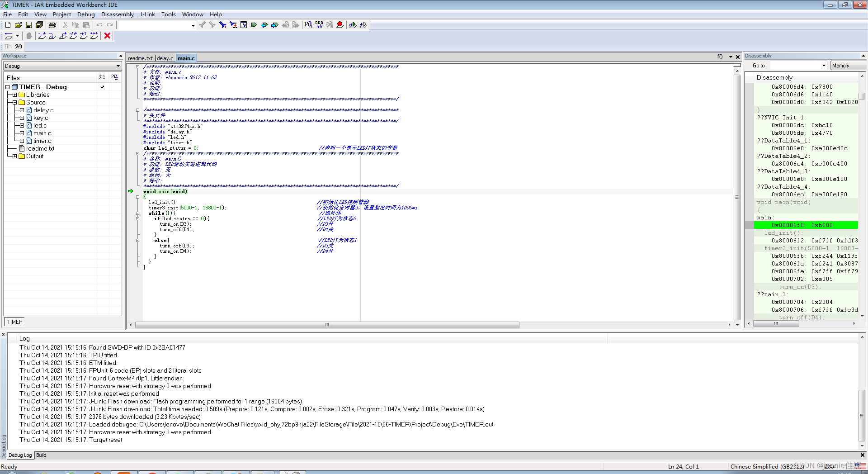The height and width of the screenshot is (474, 868).
Task: Reset the debug target
Action: [x=9, y=36]
